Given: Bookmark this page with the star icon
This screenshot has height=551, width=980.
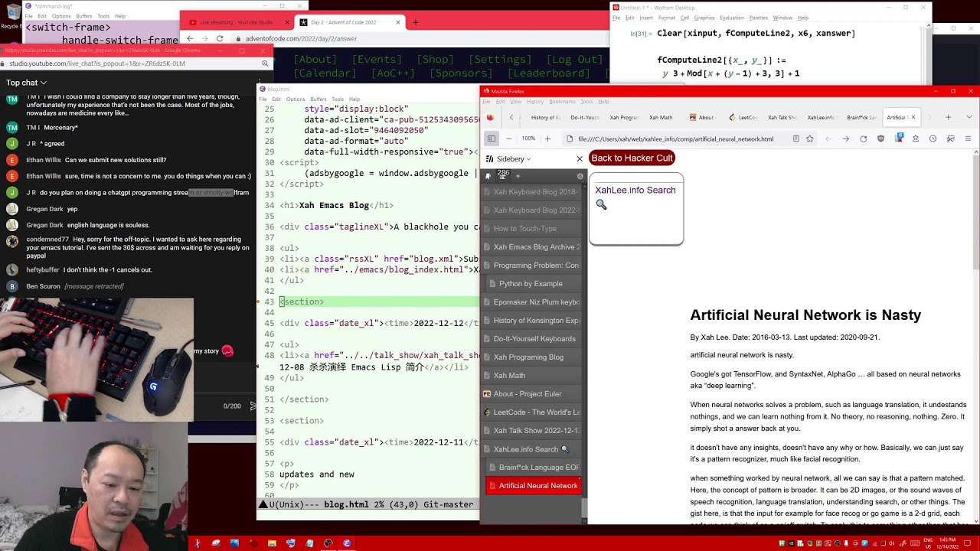Looking at the screenshot, I should pos(811,139).
